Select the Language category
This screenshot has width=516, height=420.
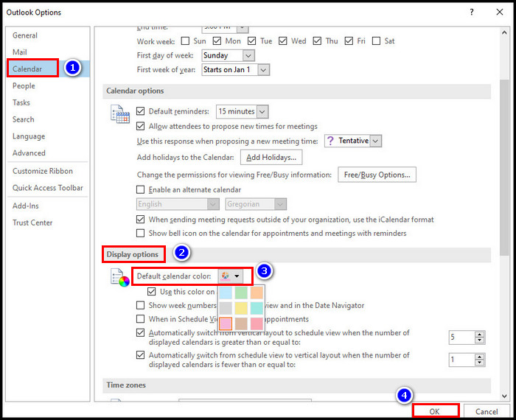tap(29, 136)
